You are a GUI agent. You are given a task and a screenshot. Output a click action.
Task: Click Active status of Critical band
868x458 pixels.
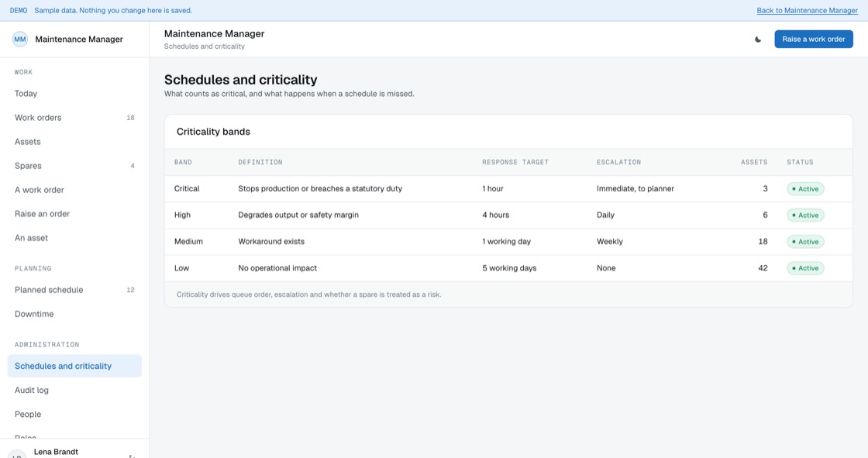coord(805,189)
